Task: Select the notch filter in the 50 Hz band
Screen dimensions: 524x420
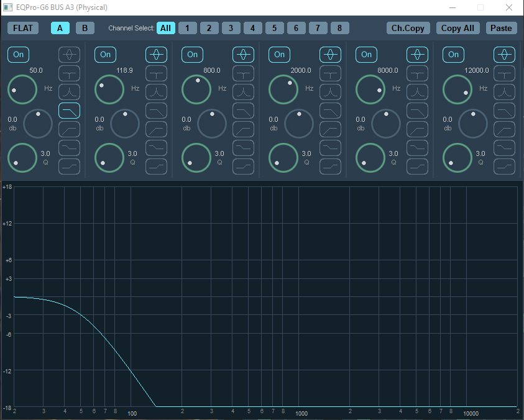Action: tap(69, 73)
